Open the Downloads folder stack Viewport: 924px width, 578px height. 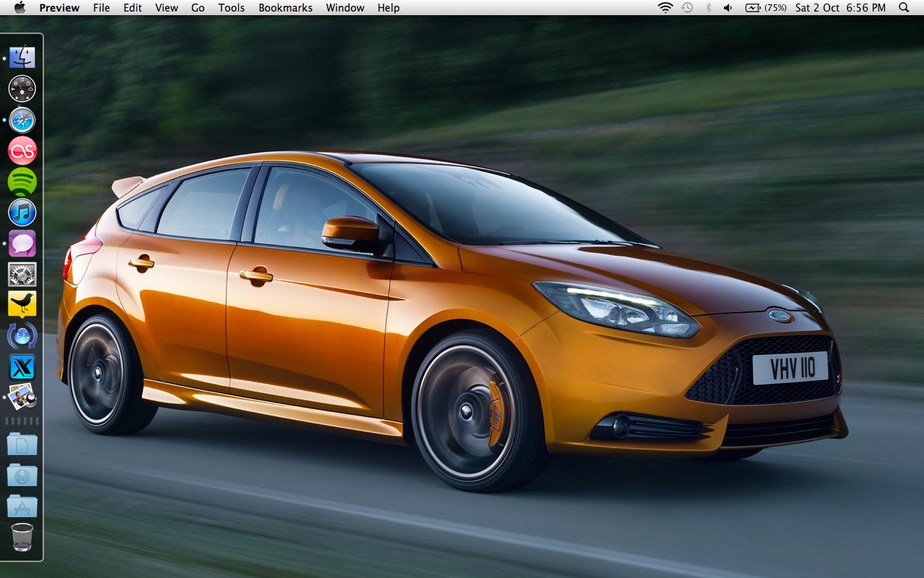pos(22,475)
